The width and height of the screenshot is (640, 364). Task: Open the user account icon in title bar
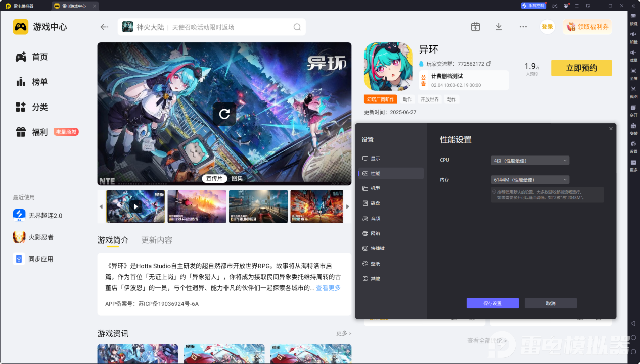566,6
